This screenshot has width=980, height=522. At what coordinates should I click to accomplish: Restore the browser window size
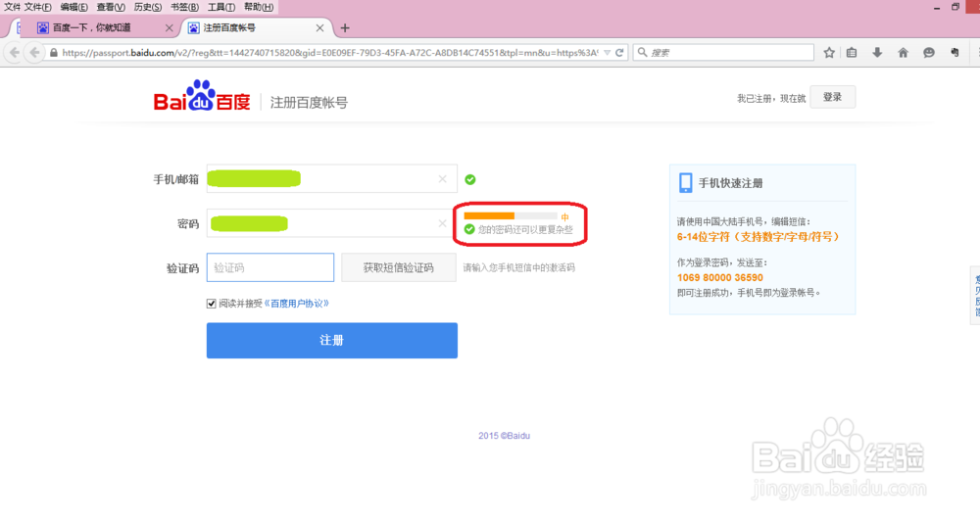pyautogui.click(x=955, y=7)
